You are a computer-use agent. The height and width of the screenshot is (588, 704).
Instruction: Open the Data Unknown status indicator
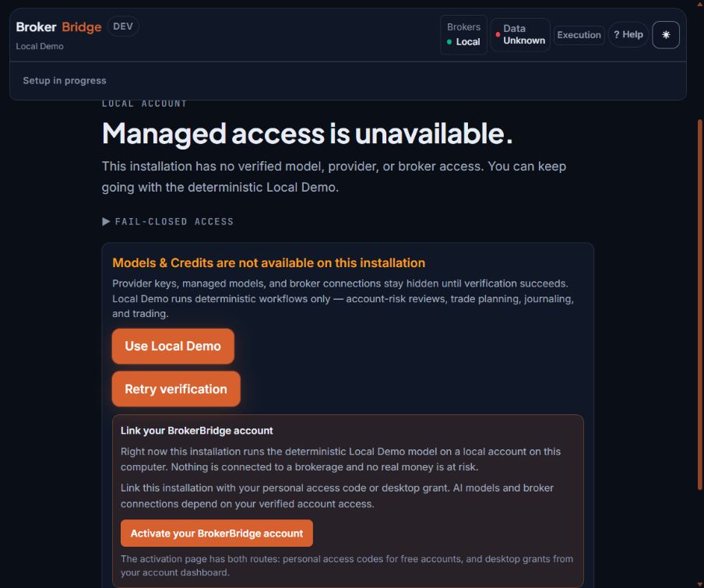520,34
